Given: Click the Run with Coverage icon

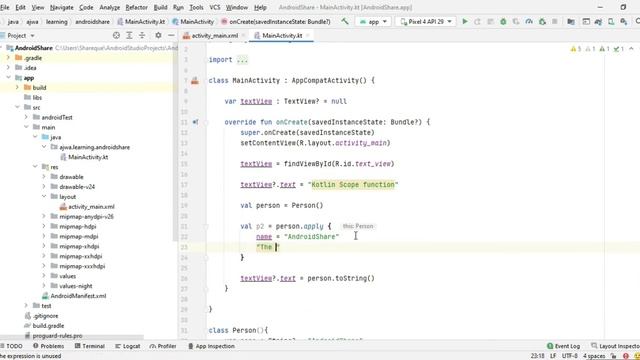Looking at the screenshot, I should (516, 21).
